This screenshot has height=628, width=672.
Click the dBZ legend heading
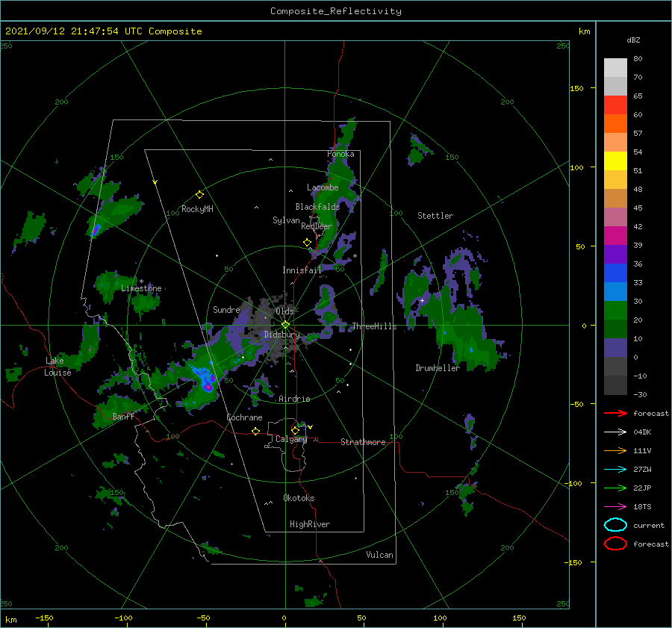click(633, 40)
